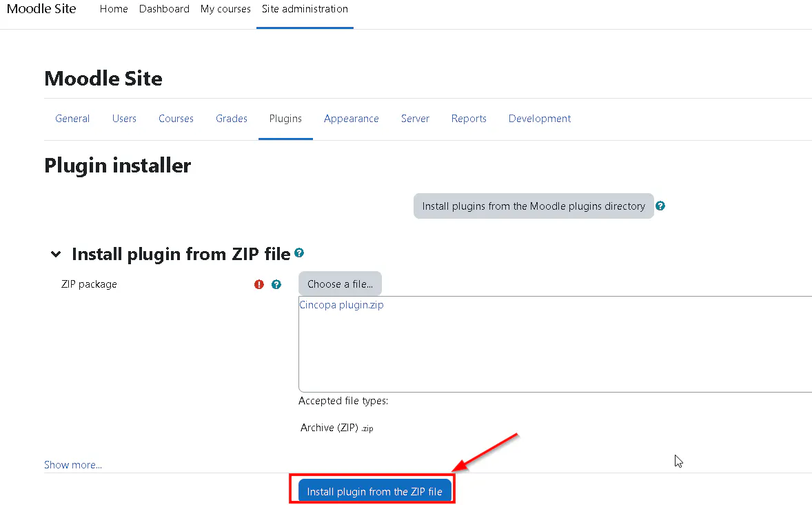Switch to the General tab
The image size is (812, 505).
[x=72, y=119]
